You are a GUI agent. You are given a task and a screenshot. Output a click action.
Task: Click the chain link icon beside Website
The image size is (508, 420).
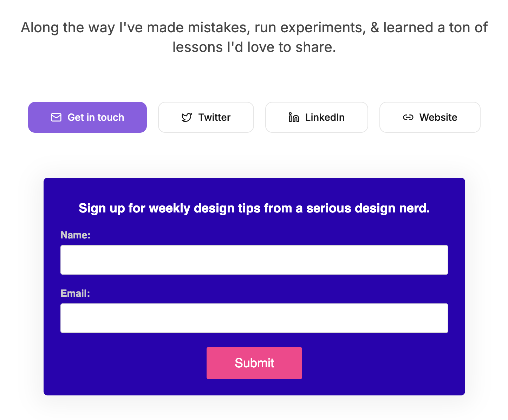point(408,117)
